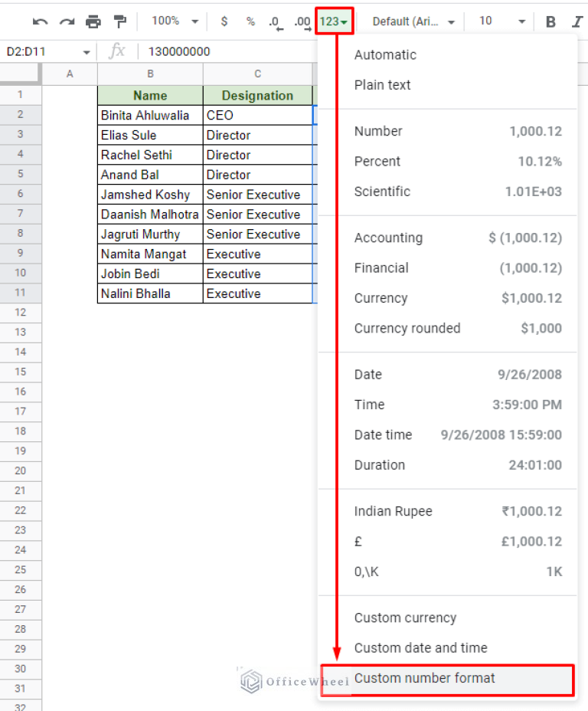The height and width of the screenshot is (711, 588).
Task: Decrease decimal places icon
Action: click(276, 21)
